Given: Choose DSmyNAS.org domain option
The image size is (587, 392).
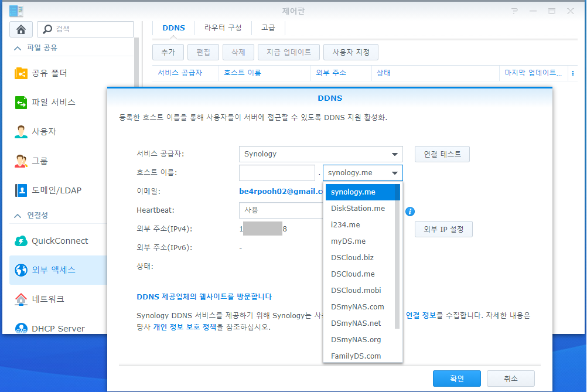Looking at the screenshot, I should pyautogui.click(x=356, y=340).
